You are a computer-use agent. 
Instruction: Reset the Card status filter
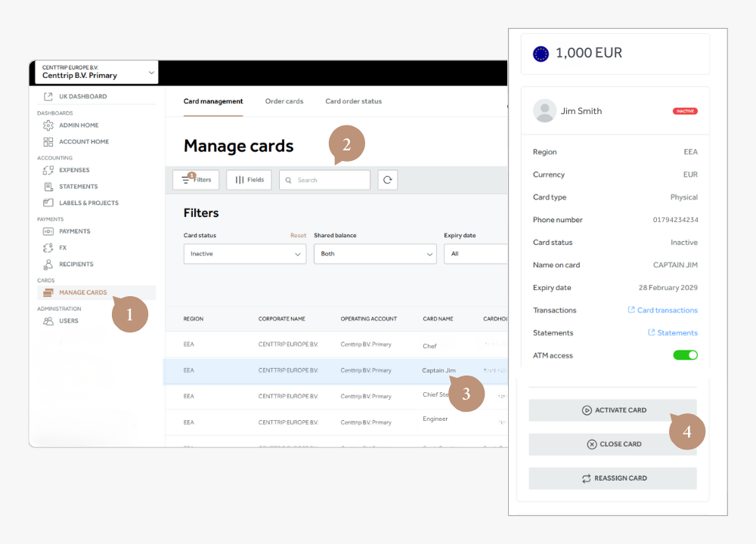[298, 236]
